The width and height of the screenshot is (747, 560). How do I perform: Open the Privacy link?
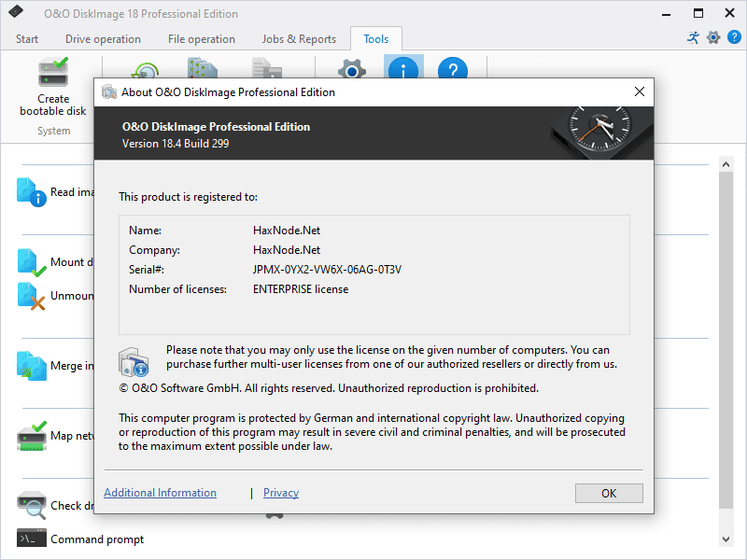pos(281,493)
